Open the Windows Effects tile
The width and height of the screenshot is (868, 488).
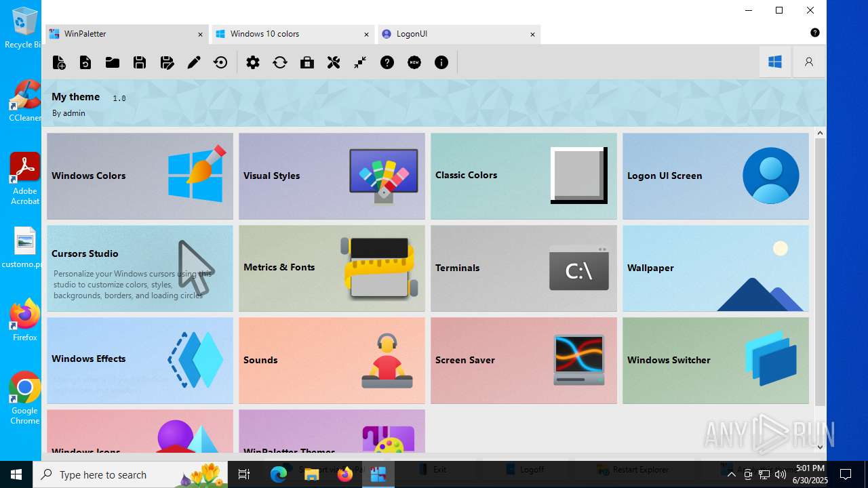click(x=140, y=361)
